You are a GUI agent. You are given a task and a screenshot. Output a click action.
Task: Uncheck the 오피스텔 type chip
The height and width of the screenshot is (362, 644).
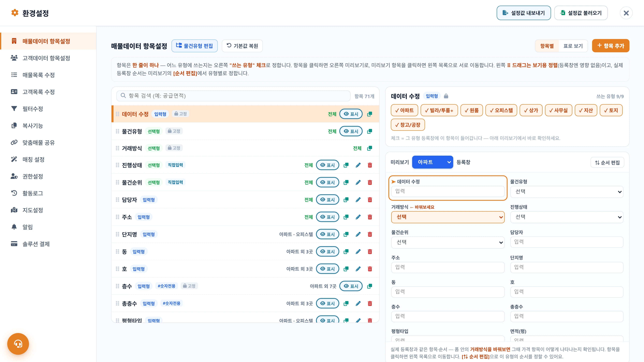tap(501, 110)
